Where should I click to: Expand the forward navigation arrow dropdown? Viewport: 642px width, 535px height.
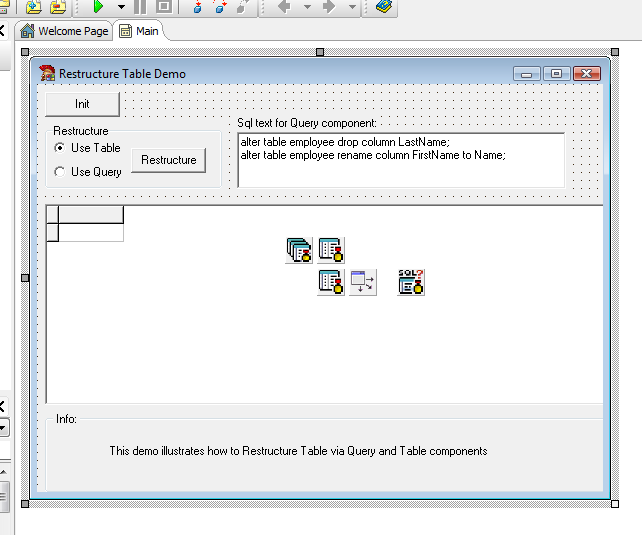click(x=352, y=6)
